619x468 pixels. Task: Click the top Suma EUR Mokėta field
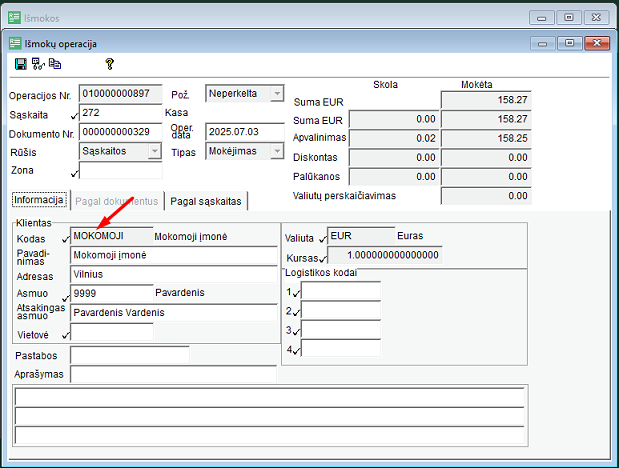coord(486,100)
